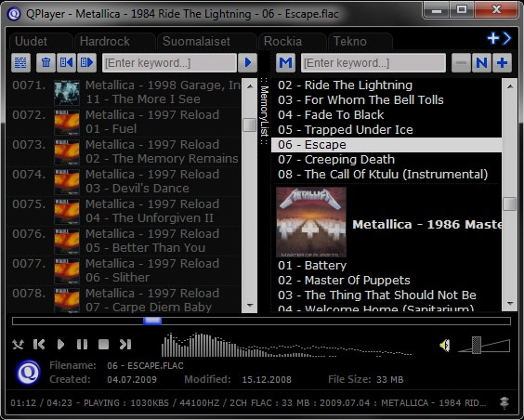The width and height of the screenshot is (524, 420).
Task: Mute audio with the speaker icon
Action: (445, 345)
